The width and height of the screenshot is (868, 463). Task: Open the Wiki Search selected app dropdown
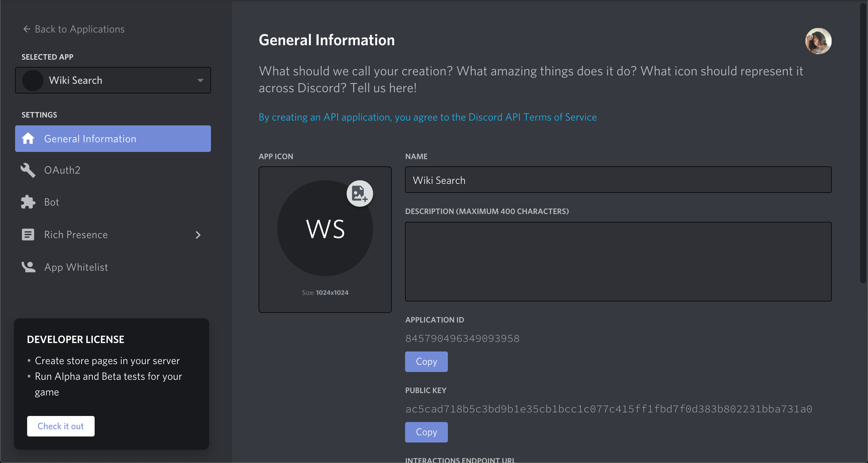tap(112, 80)
